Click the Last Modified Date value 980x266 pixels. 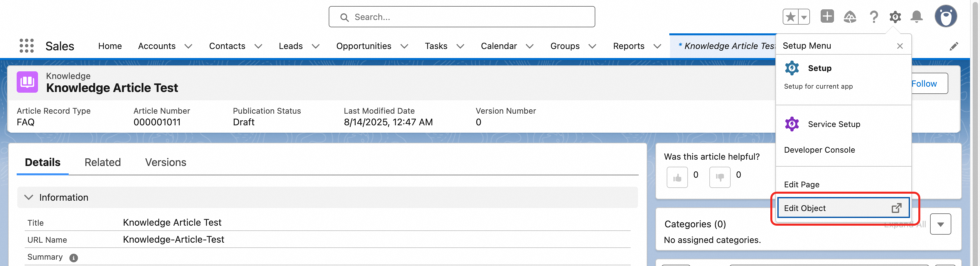(x=388, y=122)
